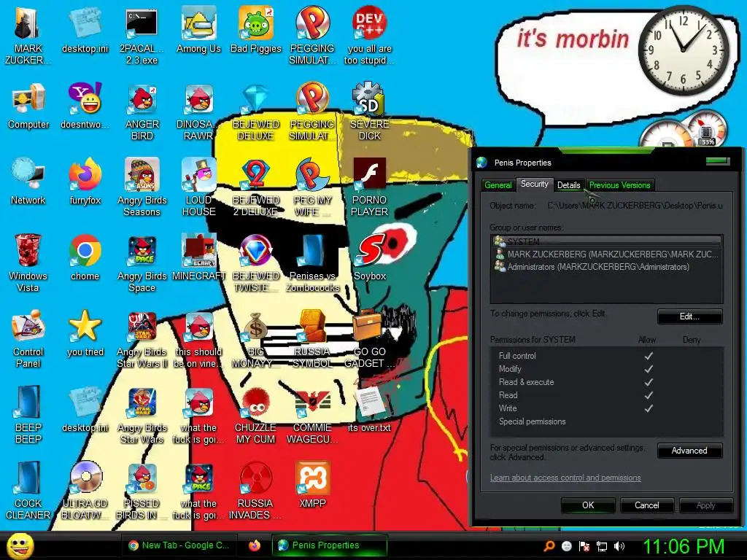Click the Advanced button

click(x=689, y=451)
